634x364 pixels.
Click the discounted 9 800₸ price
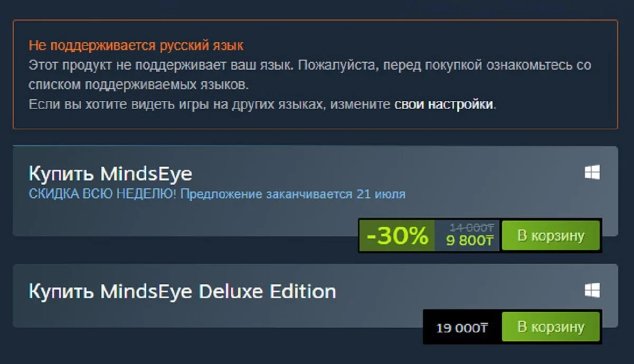(470, 241)
